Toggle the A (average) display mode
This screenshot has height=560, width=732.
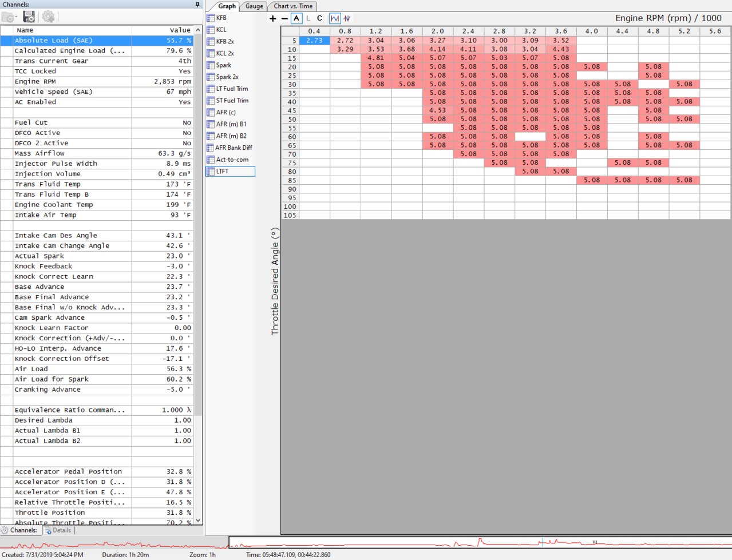296,18
